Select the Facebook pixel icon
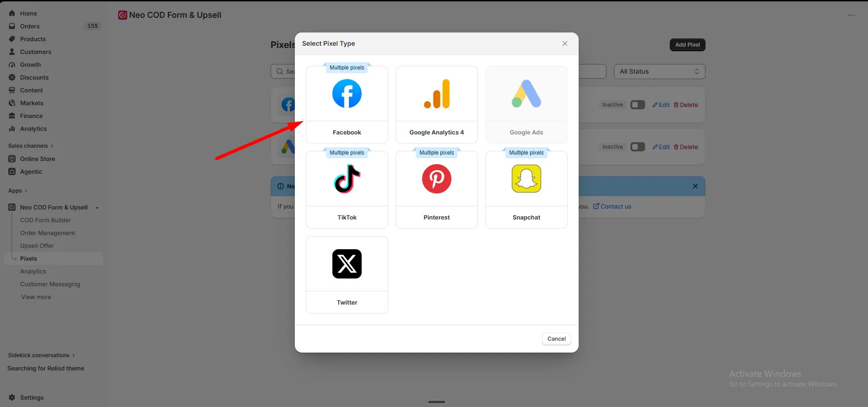The width and height of the screenshot is (868, 407). point(347,93)
